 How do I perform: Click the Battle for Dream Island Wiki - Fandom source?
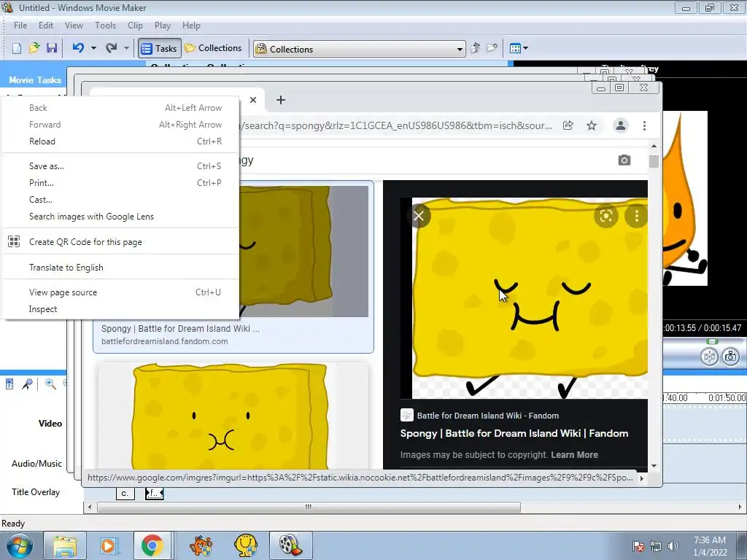tap(487, 416)
